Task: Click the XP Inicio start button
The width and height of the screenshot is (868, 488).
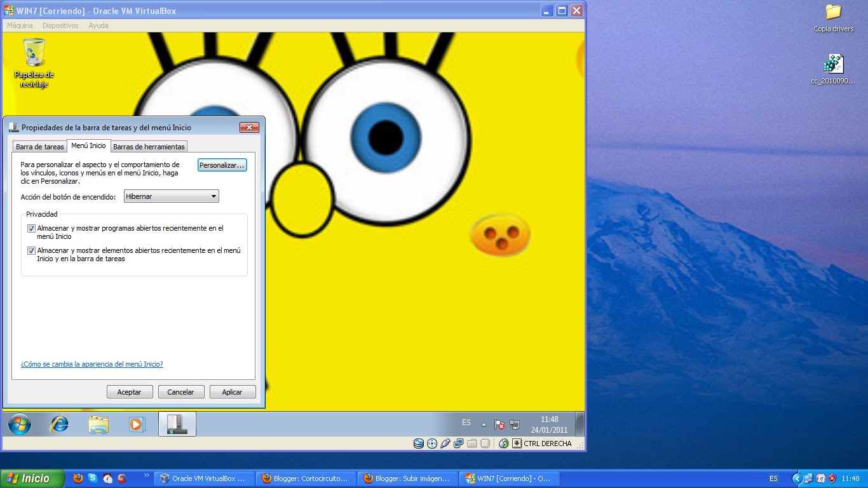Action: [x=32, y=478]
